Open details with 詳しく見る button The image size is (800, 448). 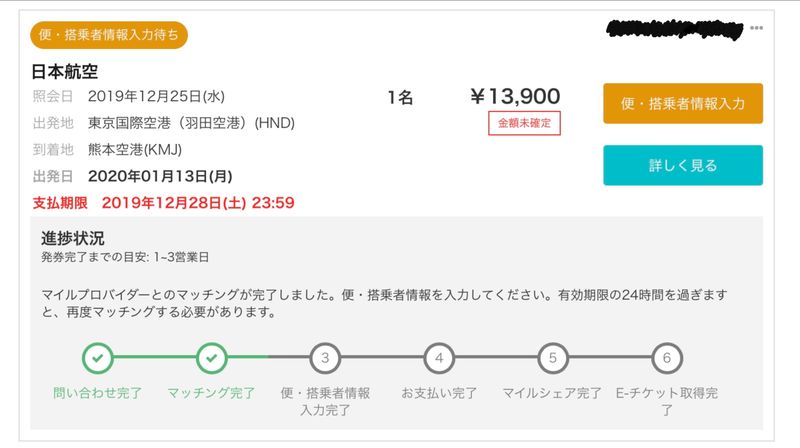click(682, 165)
